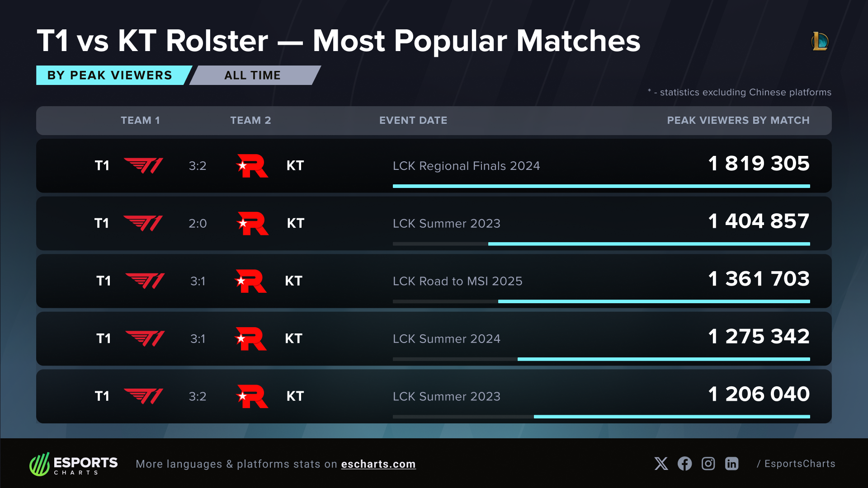Screen dimensions: 868x488
Task: Click the League of Legends logo
Action: [820, 41]
